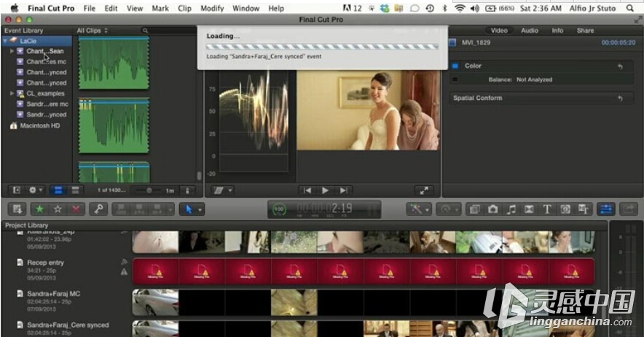This screenshot has height=337, width=644.
Task: Open the Window menu
Action: tap(246, 8)
